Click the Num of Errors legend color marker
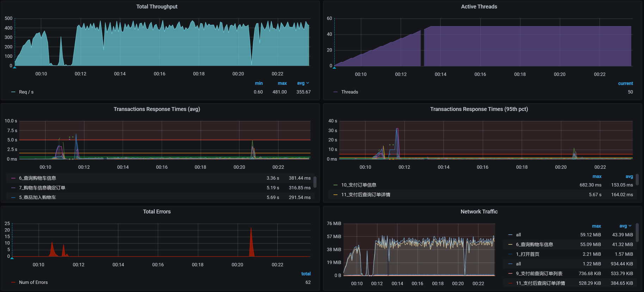The height and width of the screenshot is (292, 644). (x=13, y=282)
